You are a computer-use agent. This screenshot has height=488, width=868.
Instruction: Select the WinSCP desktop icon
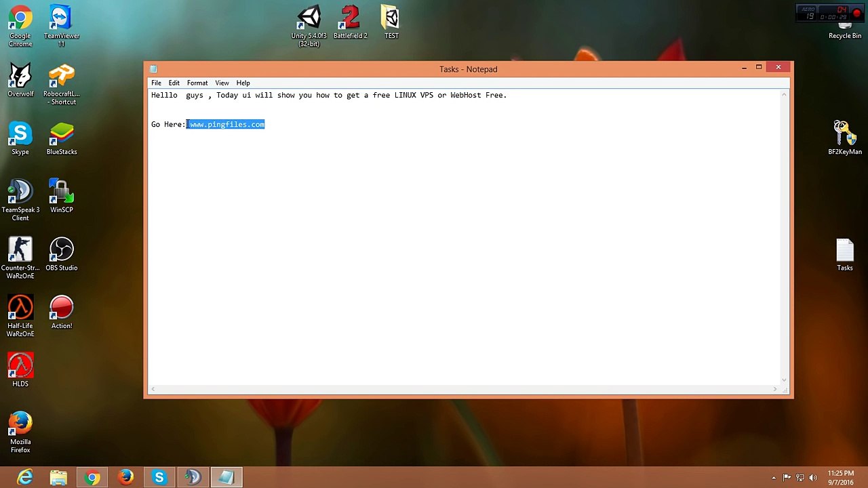click(62, 197)
